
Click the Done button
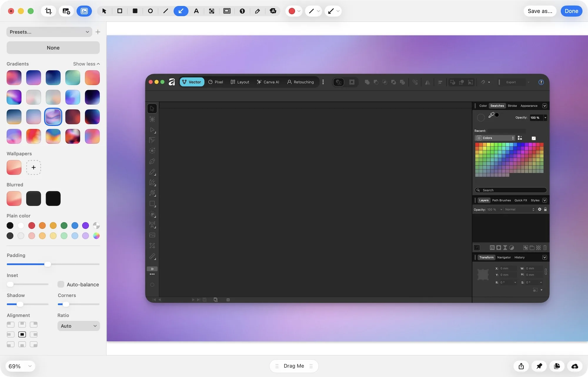[x=571, y=11]
